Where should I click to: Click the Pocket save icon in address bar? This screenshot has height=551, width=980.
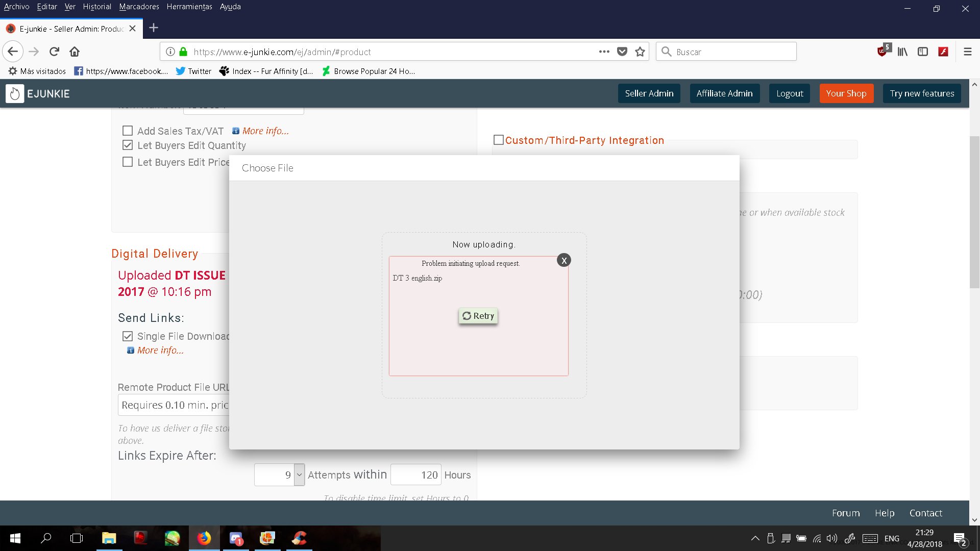622,52
